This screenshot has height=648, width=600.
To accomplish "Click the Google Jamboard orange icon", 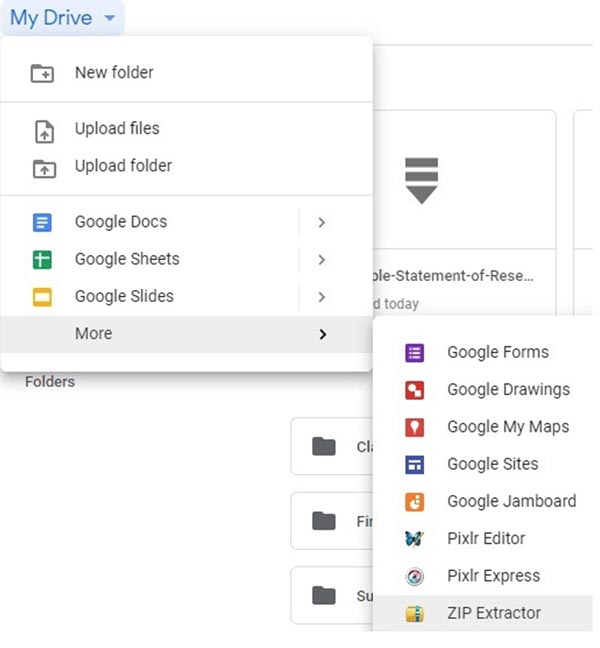I will (x=414, y=501).
